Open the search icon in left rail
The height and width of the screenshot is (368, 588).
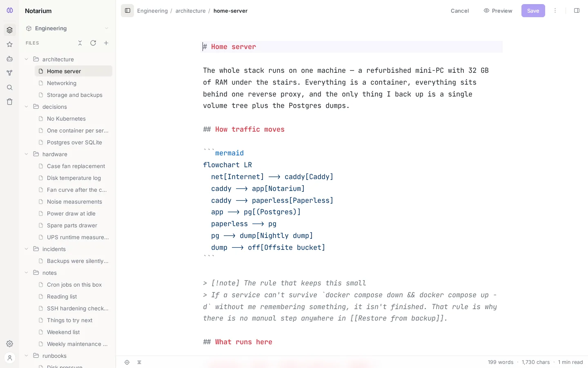pyautogui.click(x=10, y=88)
